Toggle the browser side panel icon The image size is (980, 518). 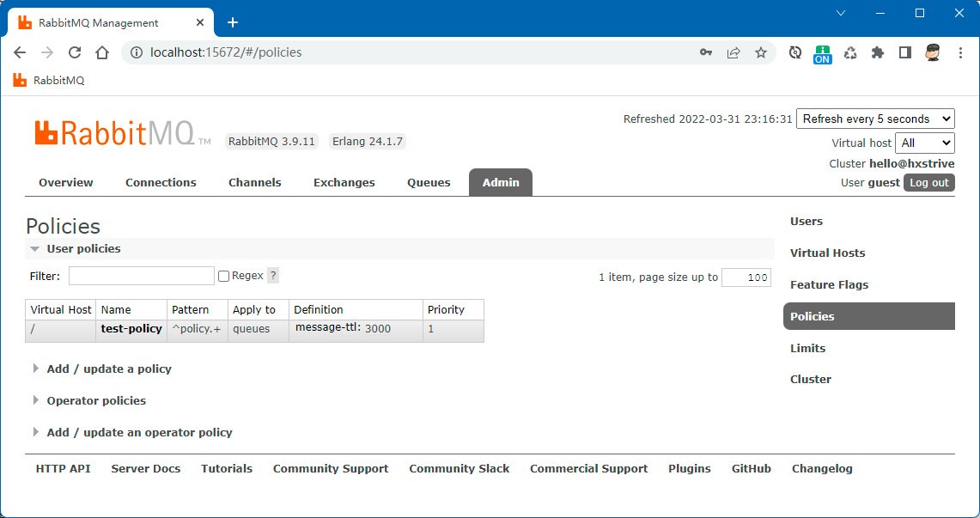(x=905, y=52)
